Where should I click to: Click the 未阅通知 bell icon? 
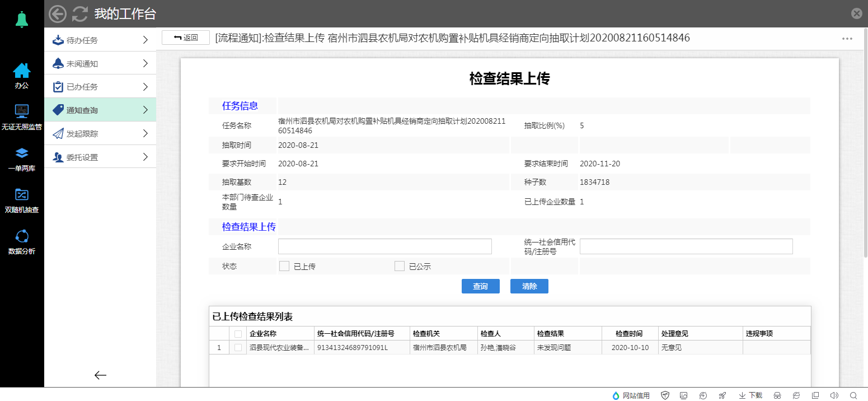[58, 63]
